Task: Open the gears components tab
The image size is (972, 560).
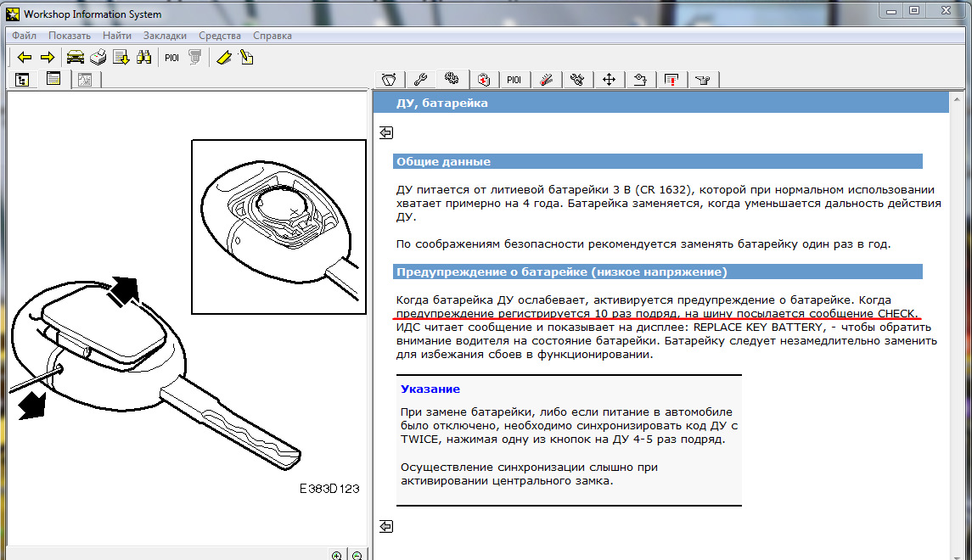Action: coord(452,79)
